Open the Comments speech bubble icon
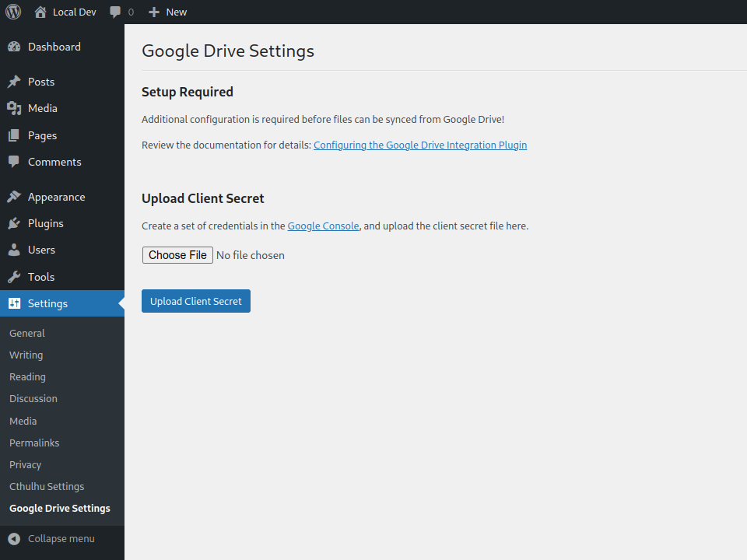This screenshot has width=747, height=560. pos(16,162)
